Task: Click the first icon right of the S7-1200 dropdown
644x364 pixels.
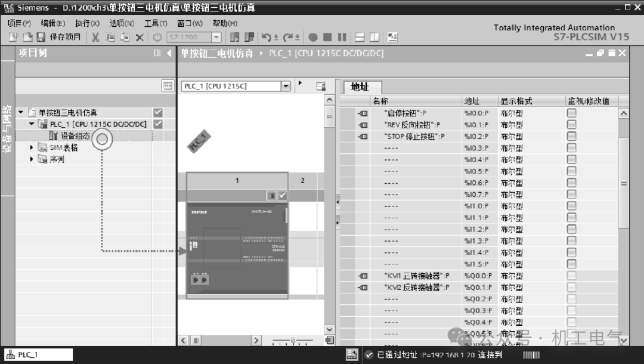Action: (x=234, y=38)
